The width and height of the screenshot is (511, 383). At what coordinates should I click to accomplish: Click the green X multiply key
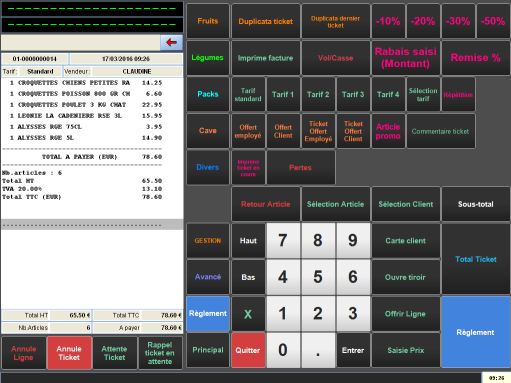coord(248,314)
